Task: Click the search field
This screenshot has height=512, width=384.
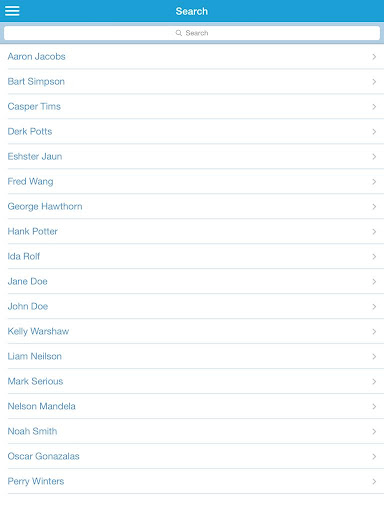Action: [192, 33]
